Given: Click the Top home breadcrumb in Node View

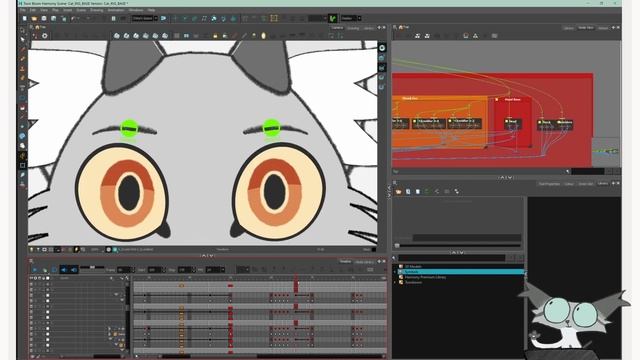Looking at the screenshot, I should click(x=404, y=27).
